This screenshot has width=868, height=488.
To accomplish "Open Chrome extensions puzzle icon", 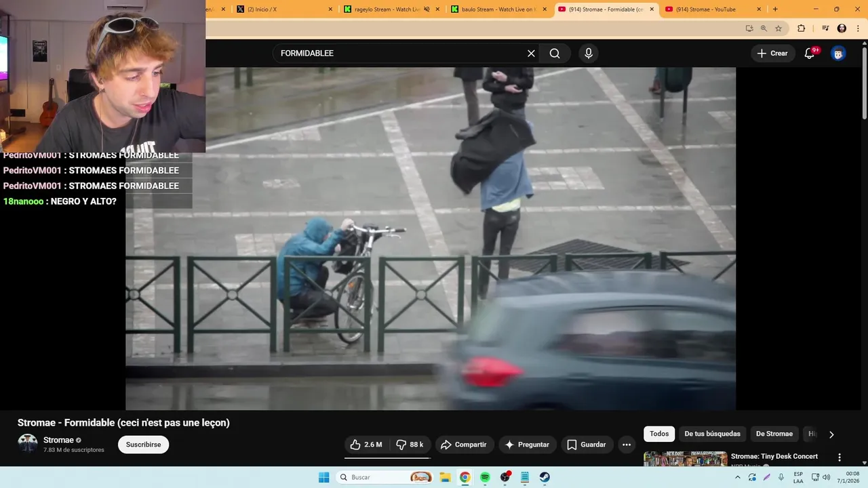I will click(x=801, y=28).
